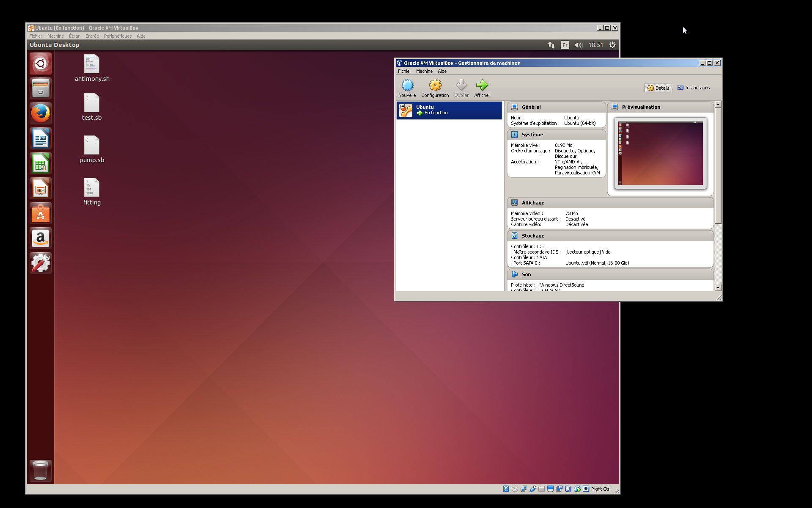This screenshot has width=812, height=508.
Task: Click the Affichage section header
Action: 610,203
